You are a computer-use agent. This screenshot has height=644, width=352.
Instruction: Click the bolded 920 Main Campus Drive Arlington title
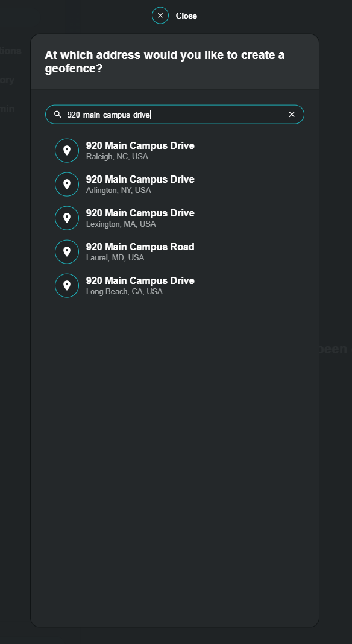pyautogui.click(x=140, y=179)
